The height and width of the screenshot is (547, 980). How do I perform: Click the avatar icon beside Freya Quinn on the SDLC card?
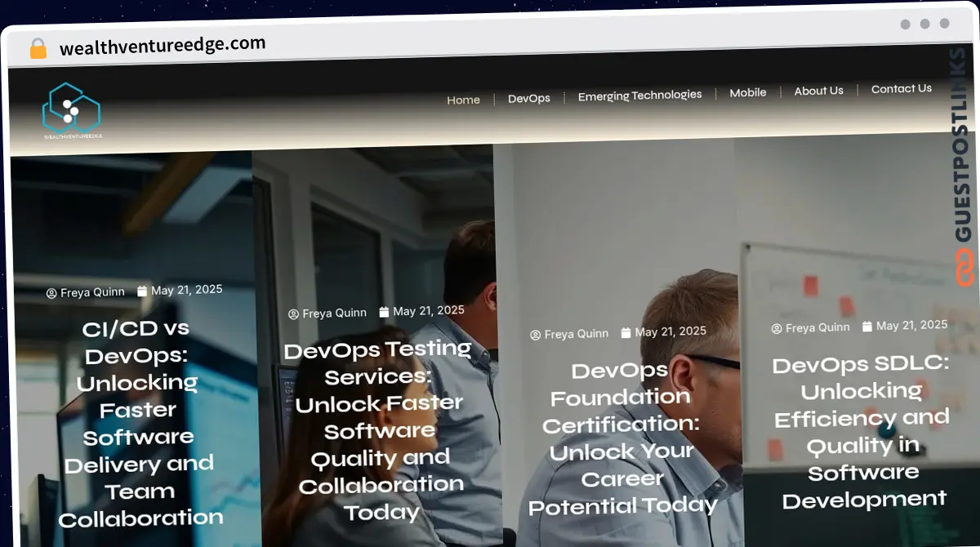point(776,327)
